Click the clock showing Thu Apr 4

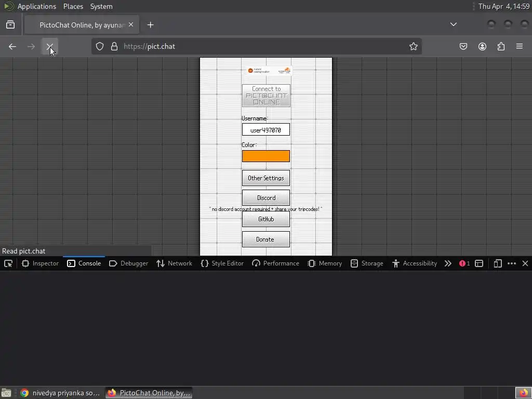[x=504, y=6]
